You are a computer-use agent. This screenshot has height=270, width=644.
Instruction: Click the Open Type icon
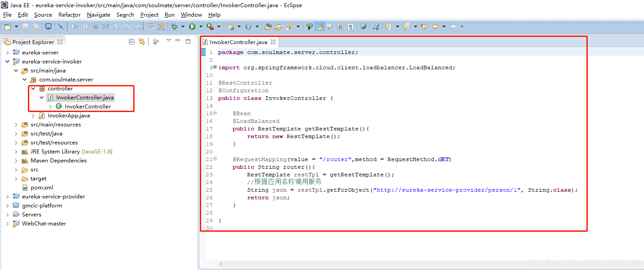coord(268,27)
